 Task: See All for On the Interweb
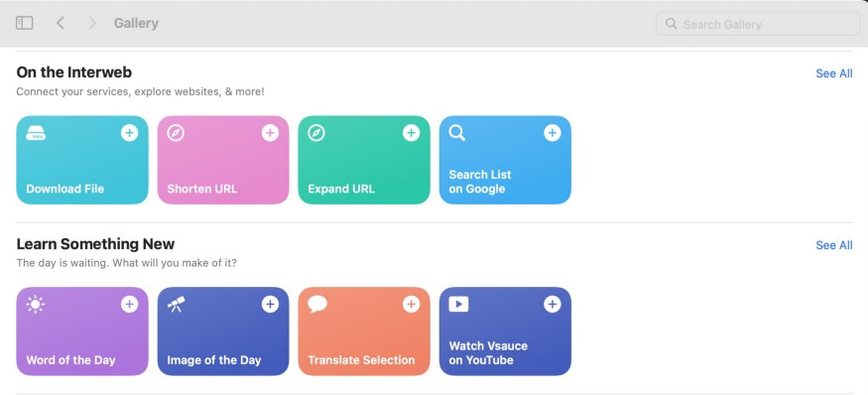833,73
